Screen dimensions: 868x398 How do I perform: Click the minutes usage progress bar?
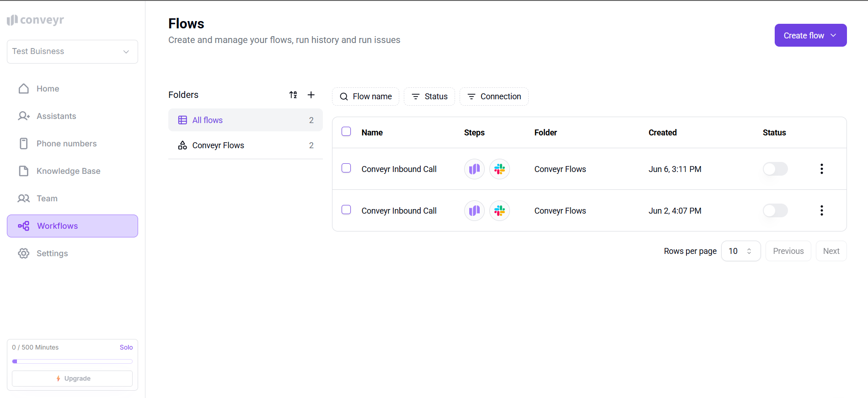click(72, 361)
